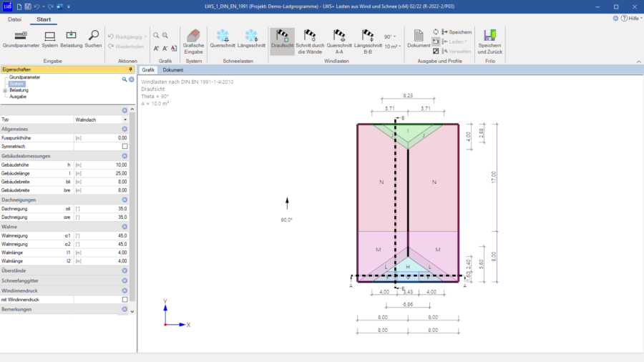This screenshot has height=362, width=644.
Task: Click the Speichern profile button
Action: coord(457,32)
